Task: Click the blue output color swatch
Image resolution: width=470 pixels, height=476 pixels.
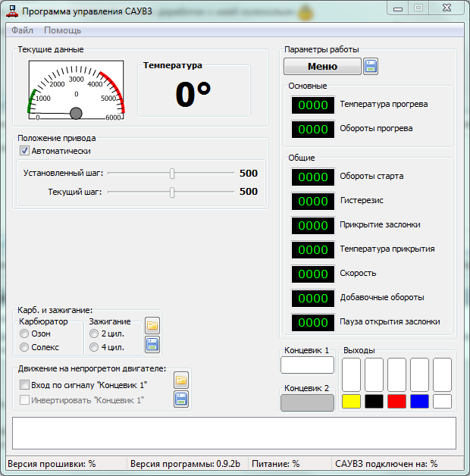Action: tap(420, 401)
